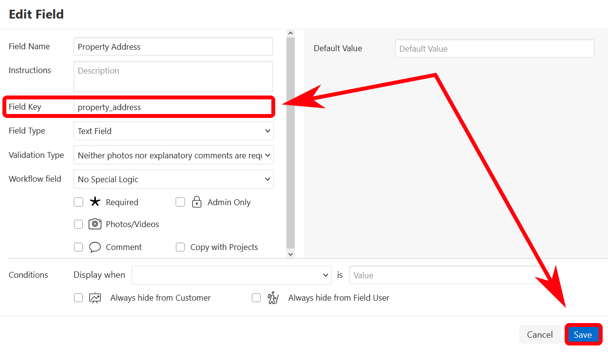The width and height of the screenshot is (608, 364).
Task: Toggle the Admin Only checkbox
Action: (x=180, y=202)
